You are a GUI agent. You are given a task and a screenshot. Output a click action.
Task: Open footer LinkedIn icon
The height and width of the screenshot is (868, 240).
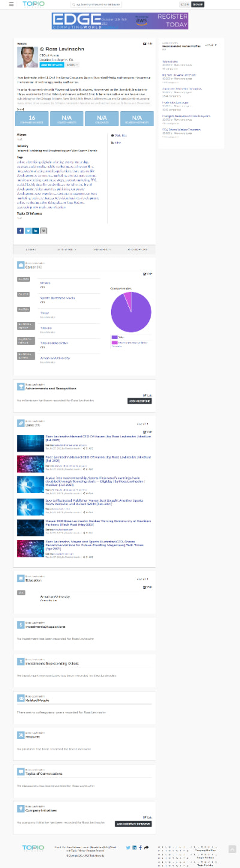134,847
